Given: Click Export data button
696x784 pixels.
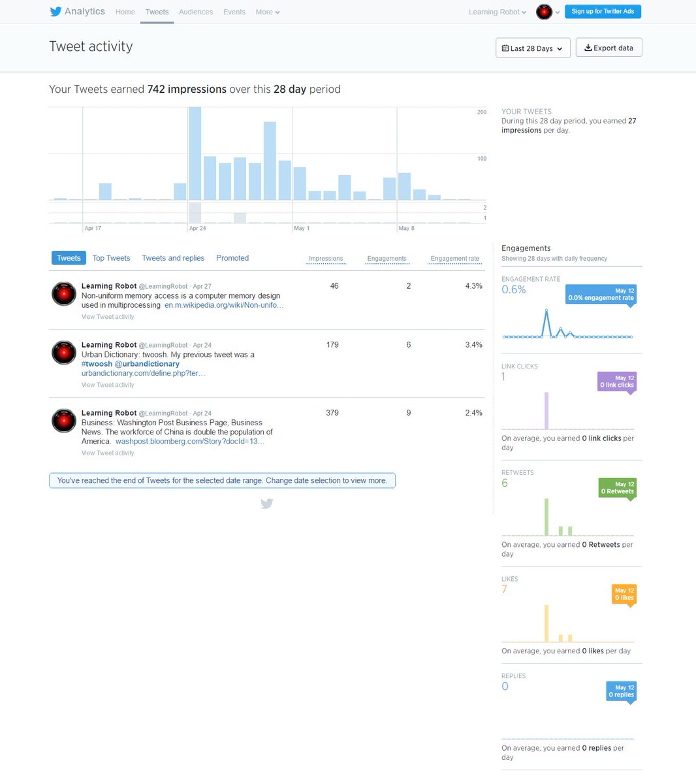Looking at the screenshot, I should (x=609, y=48).
